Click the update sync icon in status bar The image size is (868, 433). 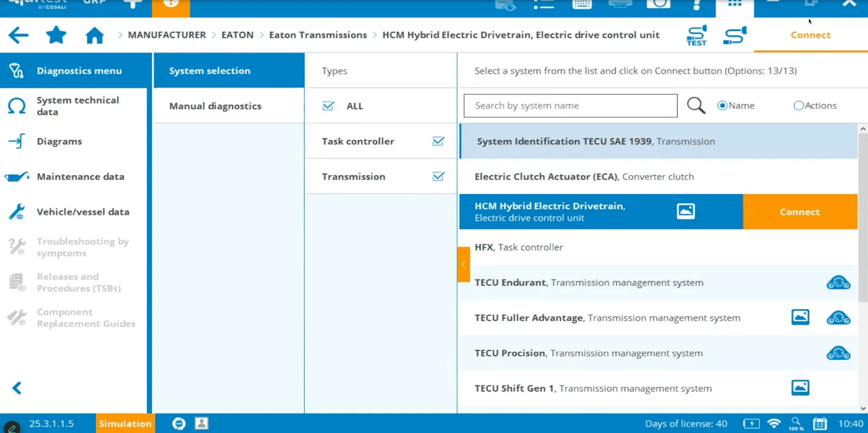click(179, 424)
